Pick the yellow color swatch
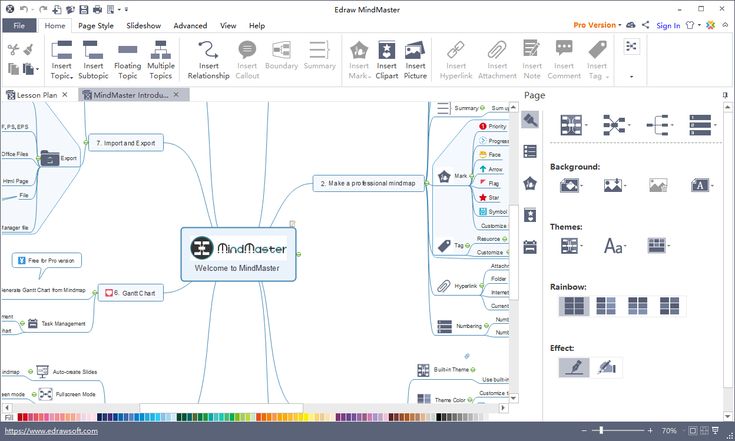735x441 pixels. (306, 417)
